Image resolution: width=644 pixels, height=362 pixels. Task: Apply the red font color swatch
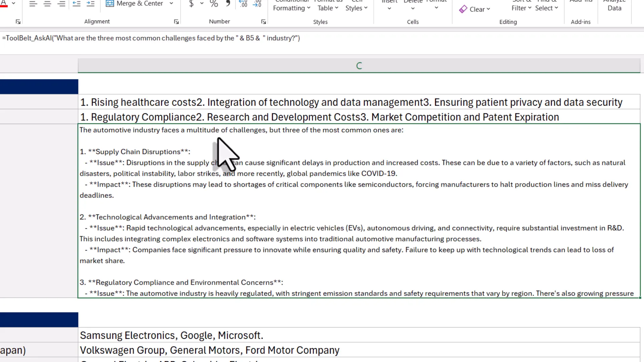tap(4, 4)
